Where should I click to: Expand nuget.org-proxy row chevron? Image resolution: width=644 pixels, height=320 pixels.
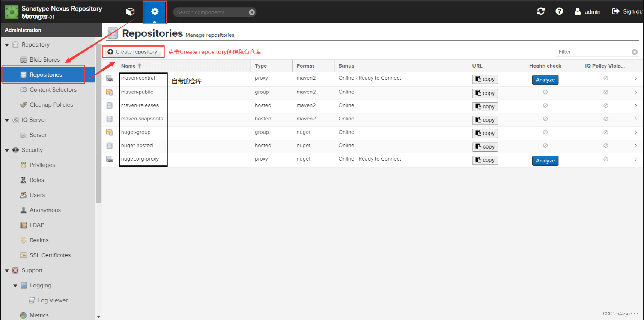(x=636, y=159)
